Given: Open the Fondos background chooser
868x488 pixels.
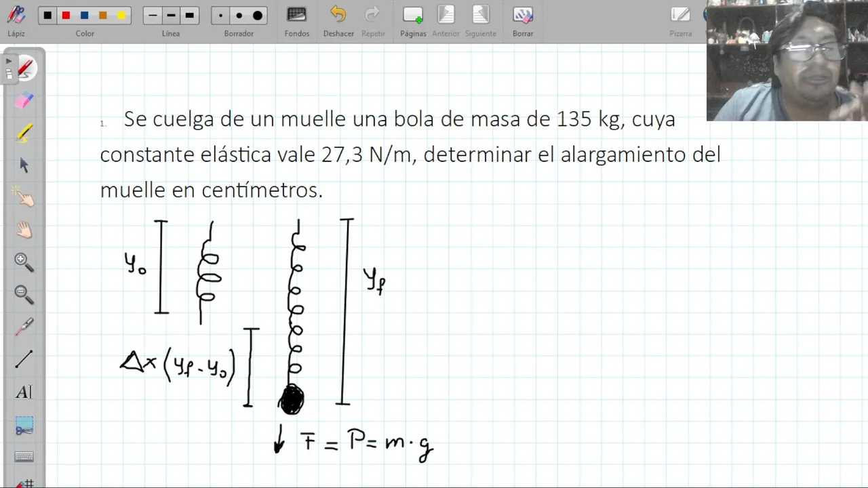Looking at the screenshot, I should pyautogui.click(x=297, y=21).
